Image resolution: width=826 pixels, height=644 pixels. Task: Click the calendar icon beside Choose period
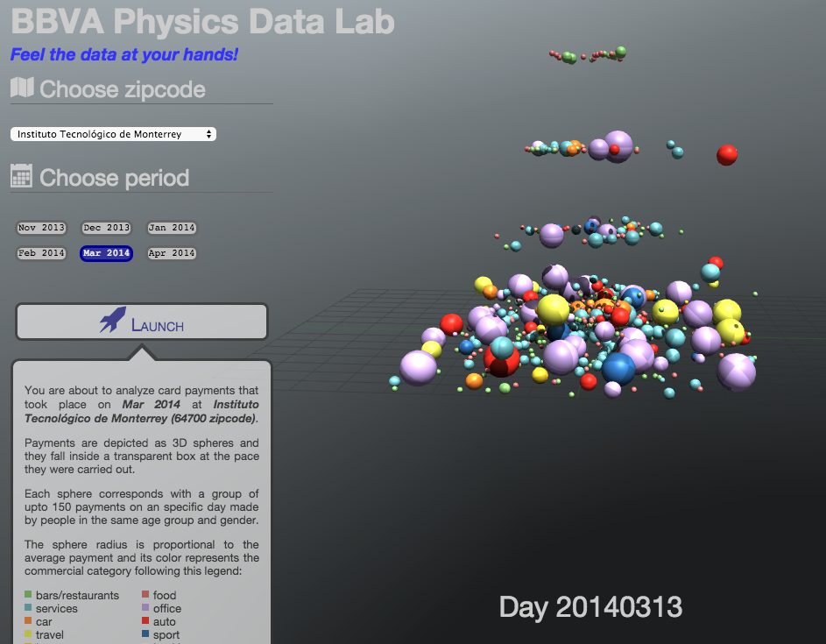pos(22,175)
